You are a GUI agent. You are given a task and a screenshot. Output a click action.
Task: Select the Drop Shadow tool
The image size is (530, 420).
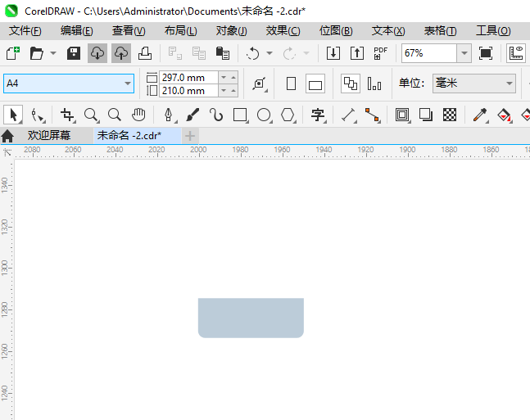tap(426, 115)
